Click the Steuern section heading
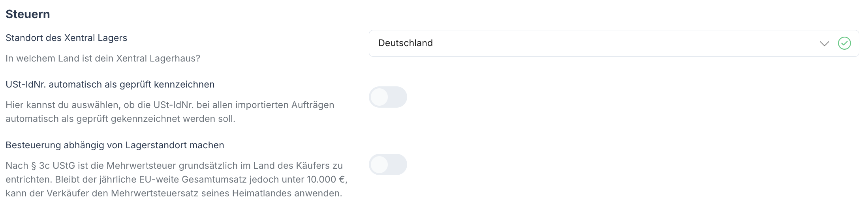 coord(28,14)
